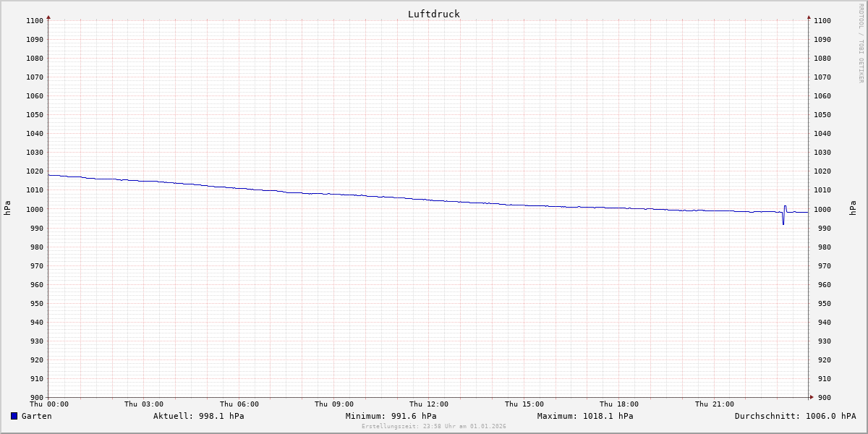Click the Thu 18:00 time axis label

619,404
